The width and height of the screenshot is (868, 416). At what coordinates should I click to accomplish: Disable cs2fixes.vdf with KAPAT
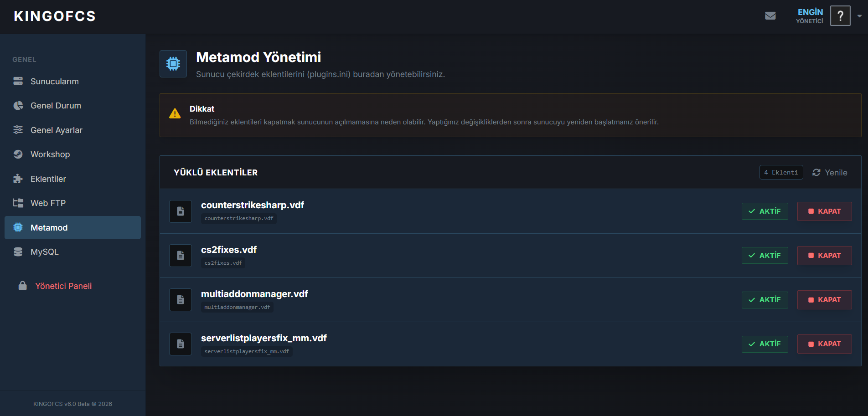(824, 256)
